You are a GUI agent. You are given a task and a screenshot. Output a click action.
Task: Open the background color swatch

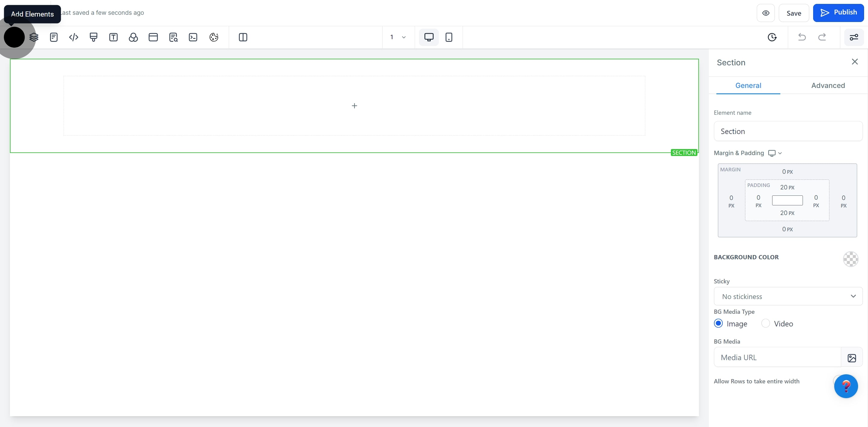pyautogui.click(x=850, y=259)
